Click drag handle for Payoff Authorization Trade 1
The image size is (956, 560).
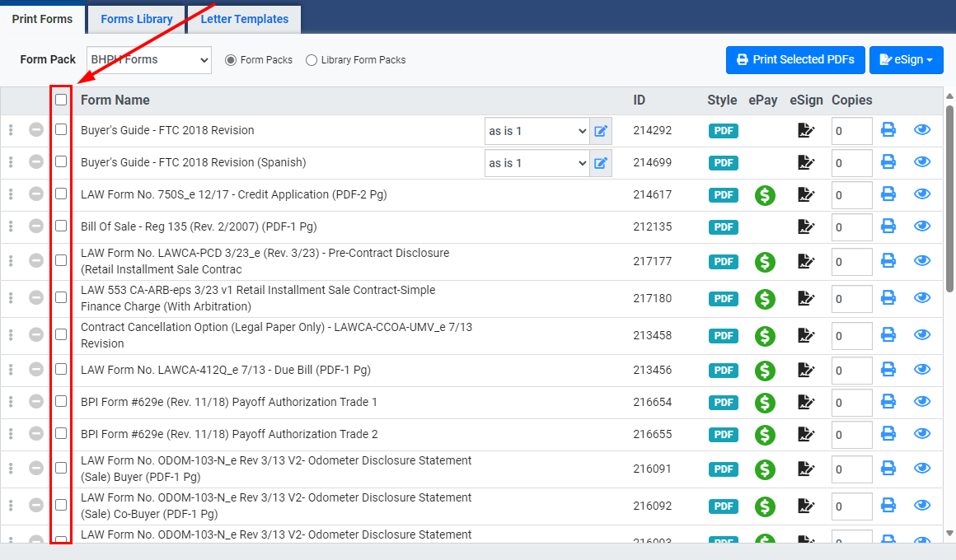pos(11,402)
